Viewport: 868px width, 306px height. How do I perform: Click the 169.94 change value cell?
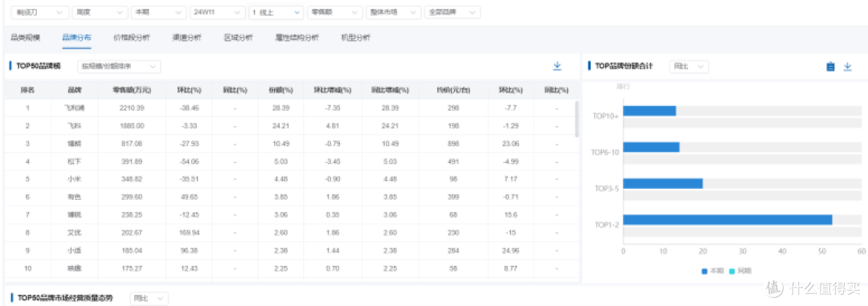[189, 232]
